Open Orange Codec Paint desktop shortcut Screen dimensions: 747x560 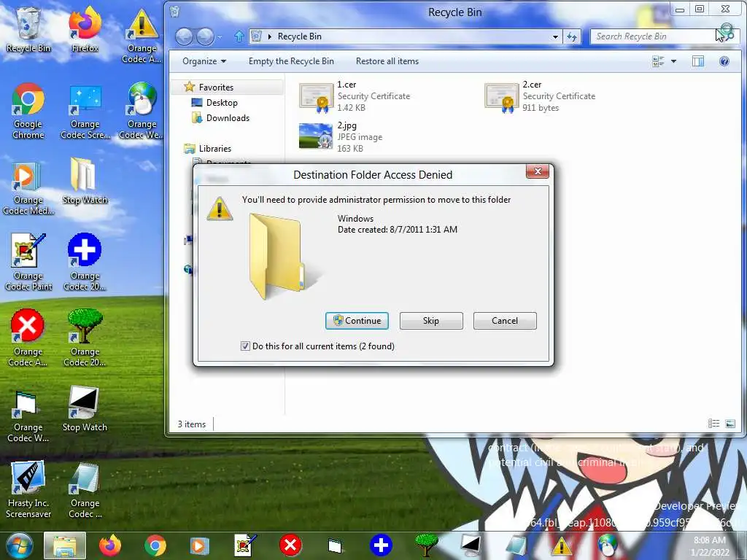(28, 262)
